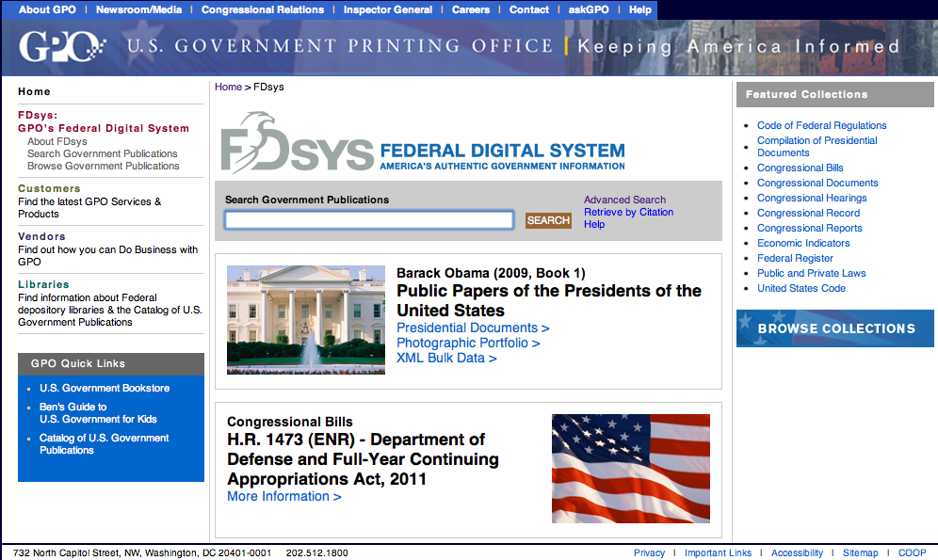Click the White House photo thumbnail

306,320
